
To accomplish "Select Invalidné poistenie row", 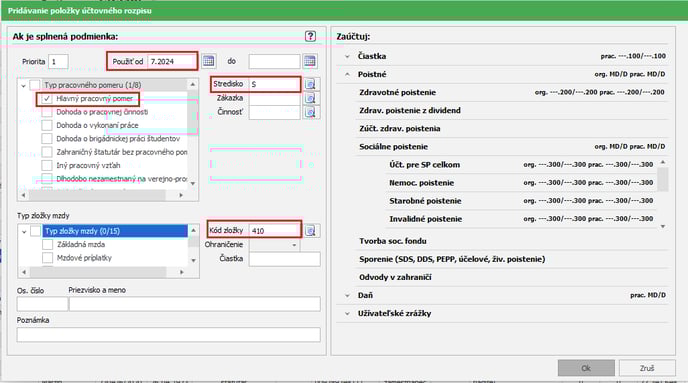I will pyautogui.click(x=521, y=218).
